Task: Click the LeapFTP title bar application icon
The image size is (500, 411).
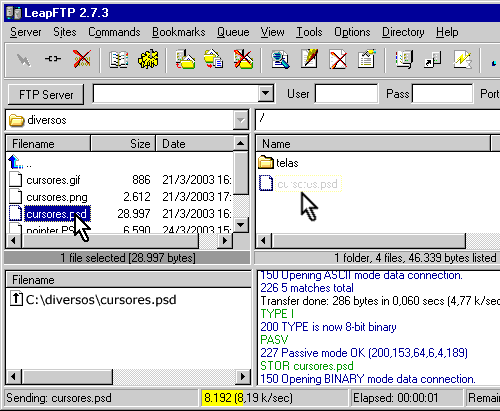Action: pyautogui.click(x=14, y=13)
